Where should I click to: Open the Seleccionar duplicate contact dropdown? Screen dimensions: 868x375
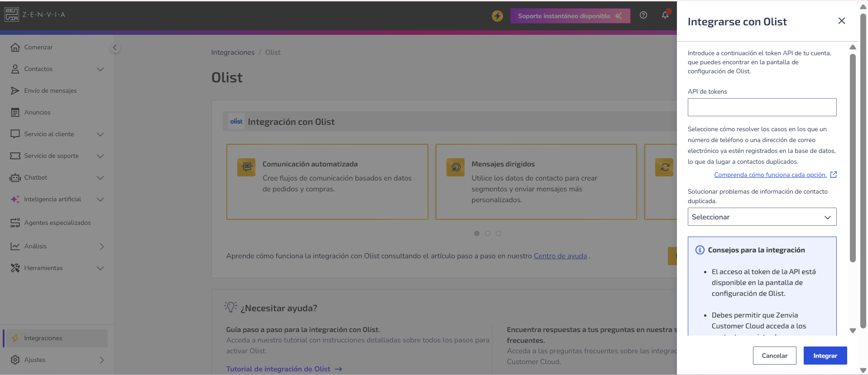click(762, 217)
